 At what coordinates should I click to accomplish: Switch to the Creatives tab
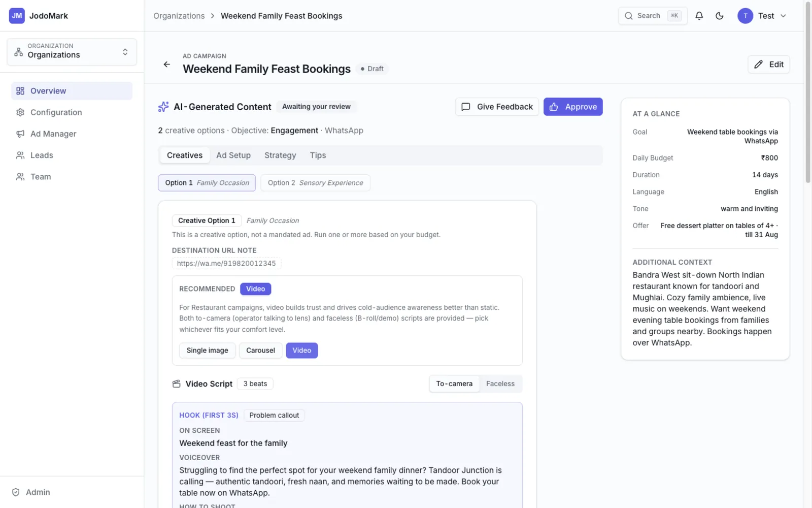click(x=185, y=155)
